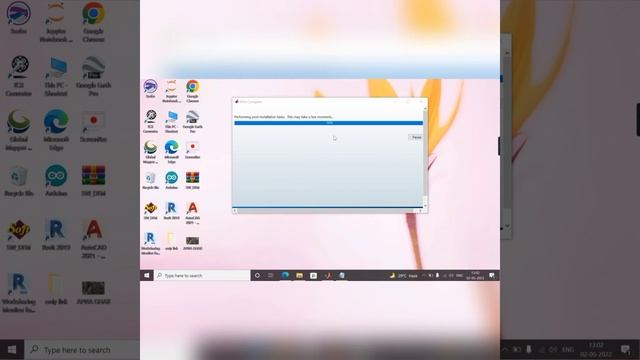
Task: Click the installer window's vertical scrollbar
Action: 425,158
